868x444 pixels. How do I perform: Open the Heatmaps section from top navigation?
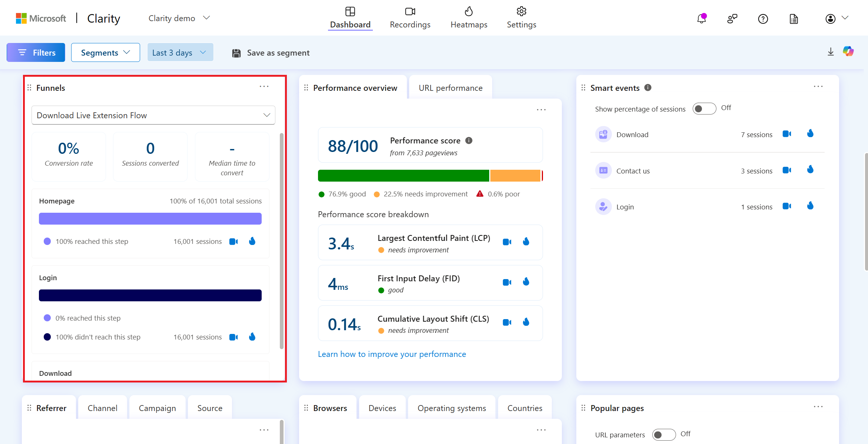click(x=468, y=17)
